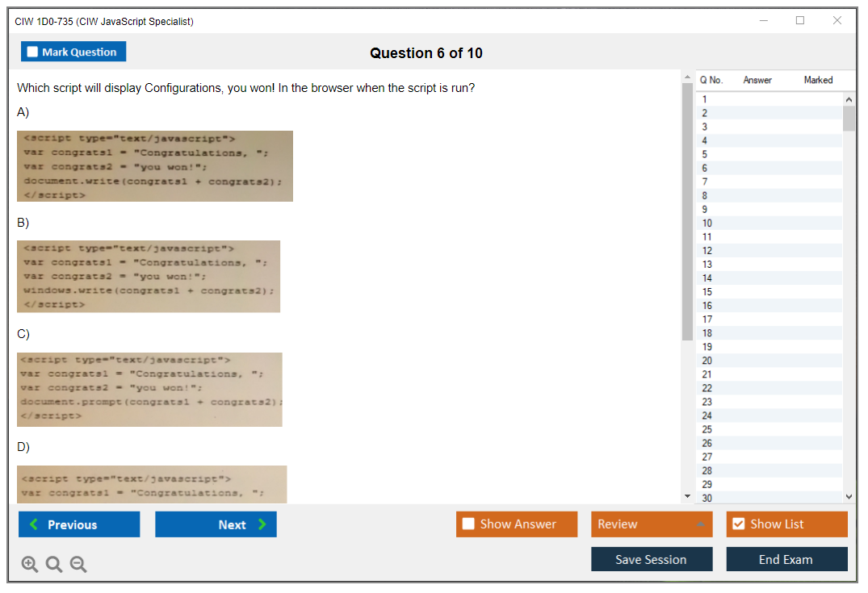
Task: Toggle the Mark Question checkbox
Action: click(x=33, y=52)
